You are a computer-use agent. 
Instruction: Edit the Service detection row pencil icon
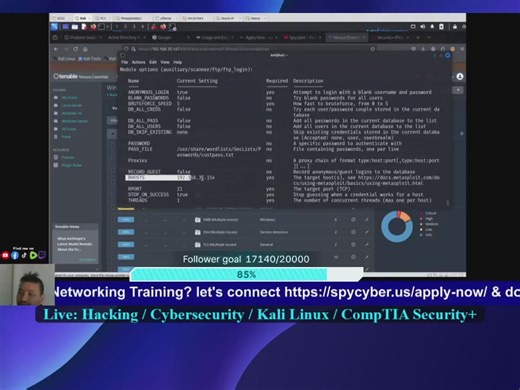click(x=367, y=232)
